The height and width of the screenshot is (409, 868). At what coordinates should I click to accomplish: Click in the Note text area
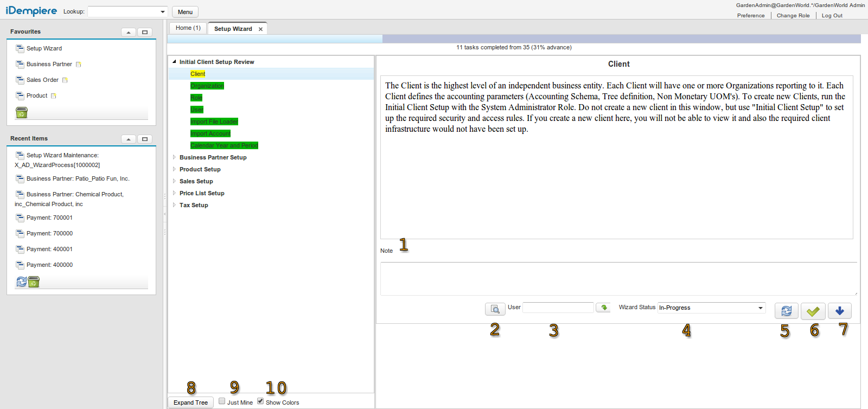[x=618, y=279]
